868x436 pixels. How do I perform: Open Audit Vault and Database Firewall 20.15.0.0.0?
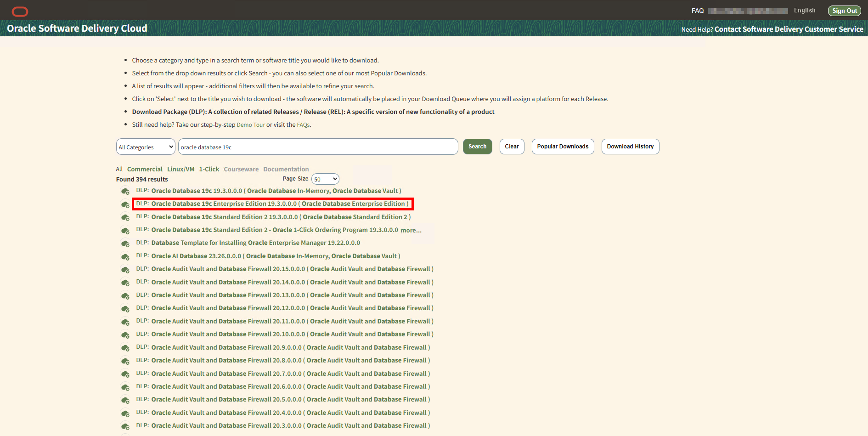coord(293,269)
